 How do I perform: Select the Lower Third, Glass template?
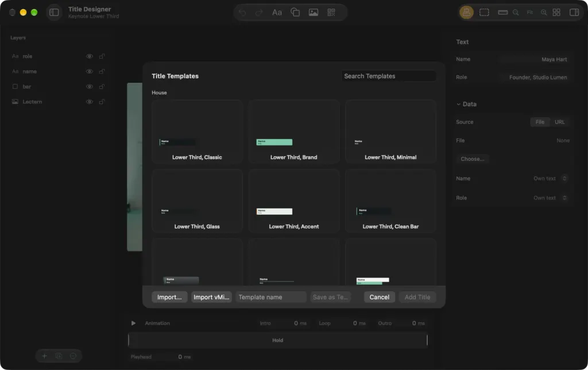point(197,201)
